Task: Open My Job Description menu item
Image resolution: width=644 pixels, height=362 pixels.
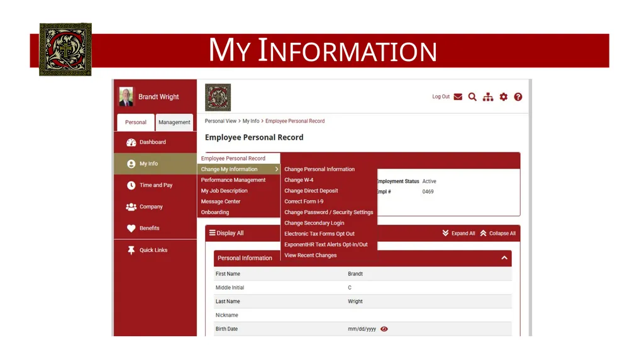Action: pos(238,191)
